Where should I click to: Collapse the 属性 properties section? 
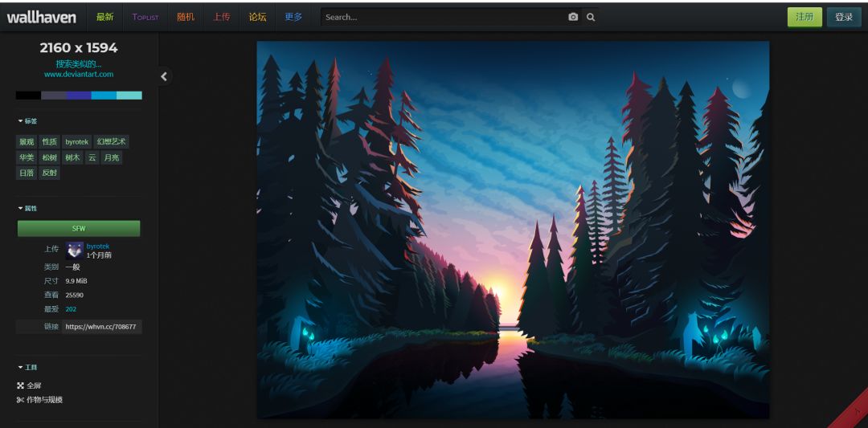click(27, 209)
